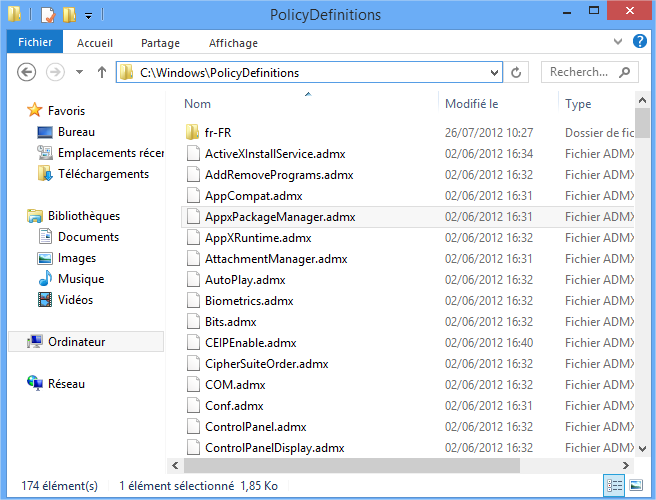Select COM.admx file icon

click(193, 385)
